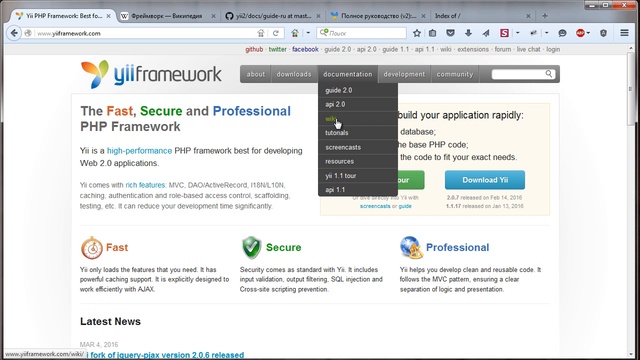The height and width of the screenshot is (360, 640).
Task: Click the magnifier icon in site search
Action: tap(549, 74)
